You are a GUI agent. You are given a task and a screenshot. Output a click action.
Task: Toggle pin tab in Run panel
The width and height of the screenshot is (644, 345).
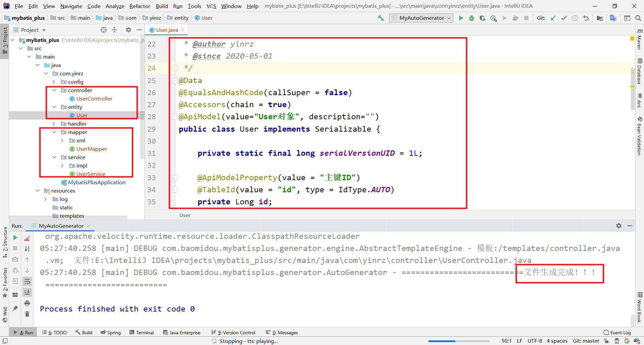click(15, 308)
